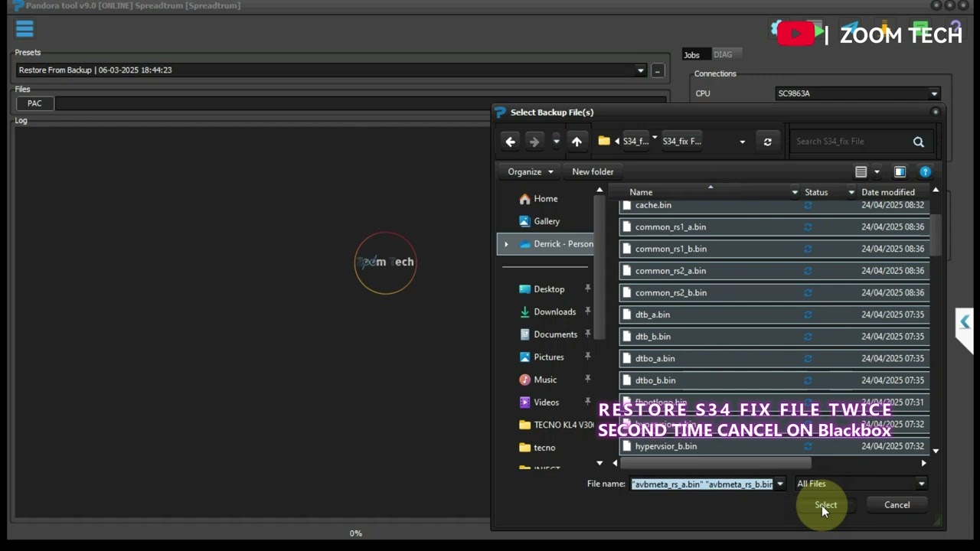Open Gallery in navigation pane
Screen dimensions: 980x551
point(546,221)
